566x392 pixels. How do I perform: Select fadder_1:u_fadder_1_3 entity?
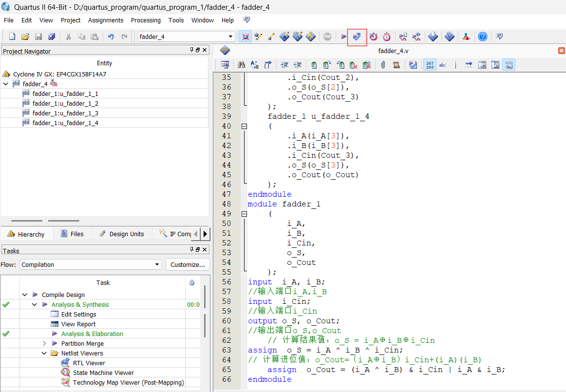pyautogui.click(x=65, y=113)
